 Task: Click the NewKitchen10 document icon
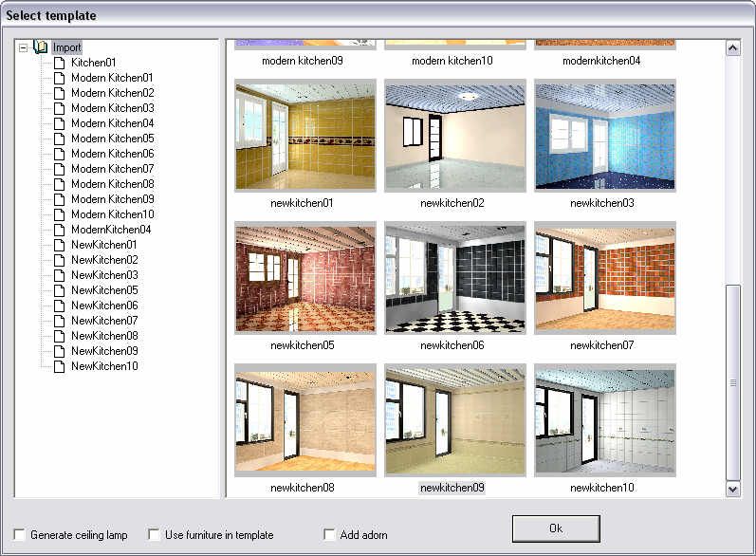point(60,366)
